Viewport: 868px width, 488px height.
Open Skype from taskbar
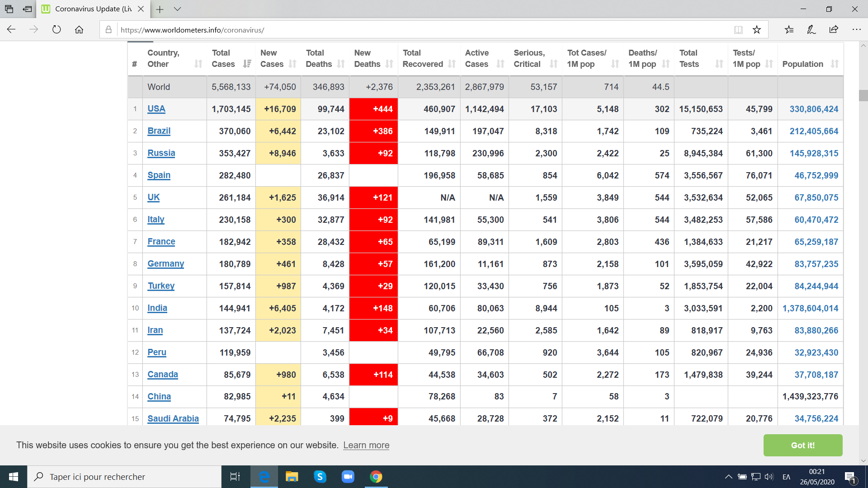point(320,477)
